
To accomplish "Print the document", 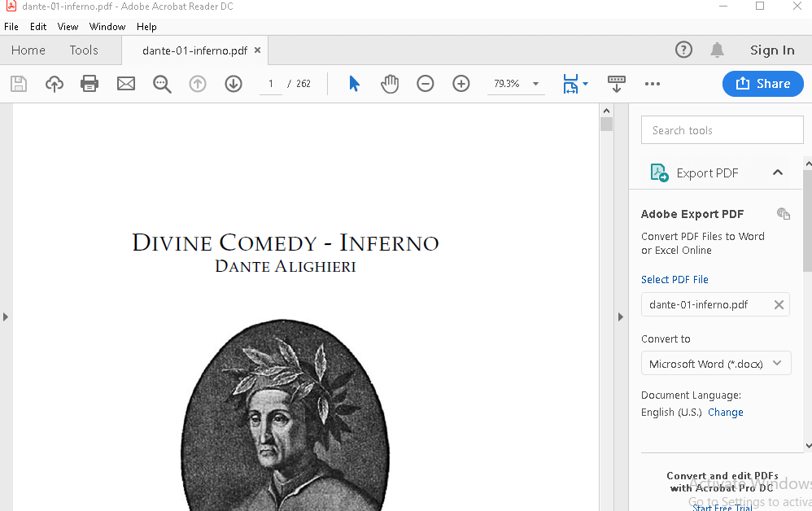I will (x=89, y=84).
